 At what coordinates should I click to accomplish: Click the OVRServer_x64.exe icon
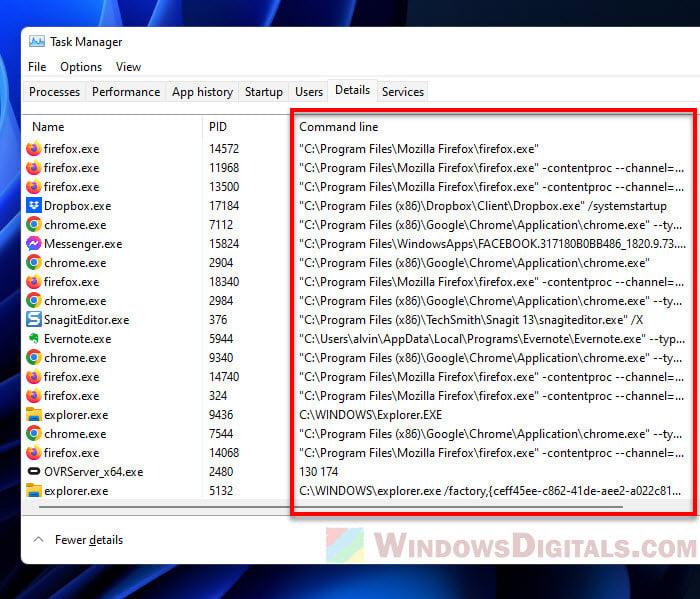point(33,471)
